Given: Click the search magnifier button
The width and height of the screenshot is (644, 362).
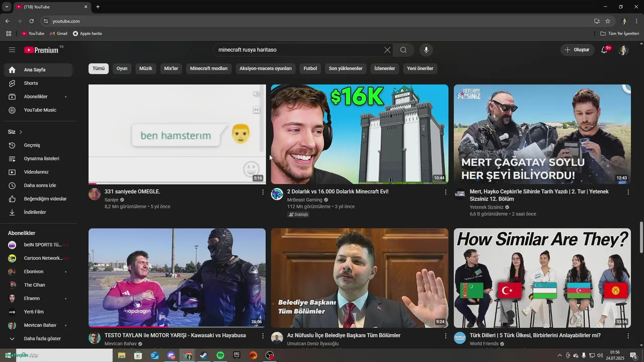Looking at the screenshot, I should 403,50.
